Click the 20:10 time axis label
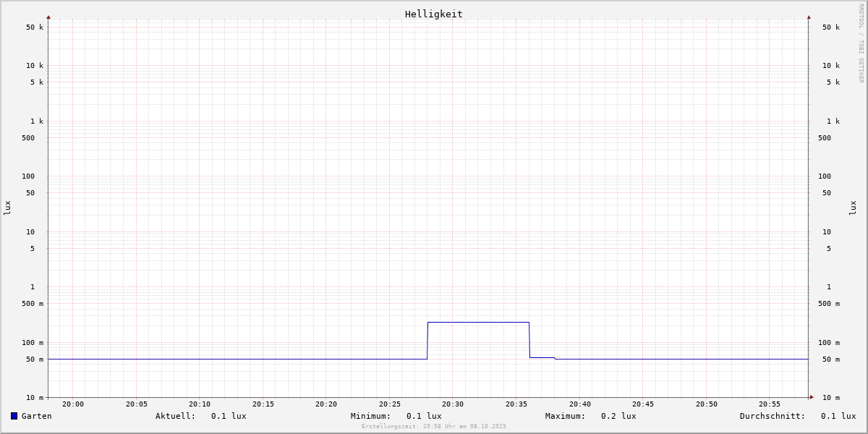This screenshot has width=868, height=434. point(200,404)
